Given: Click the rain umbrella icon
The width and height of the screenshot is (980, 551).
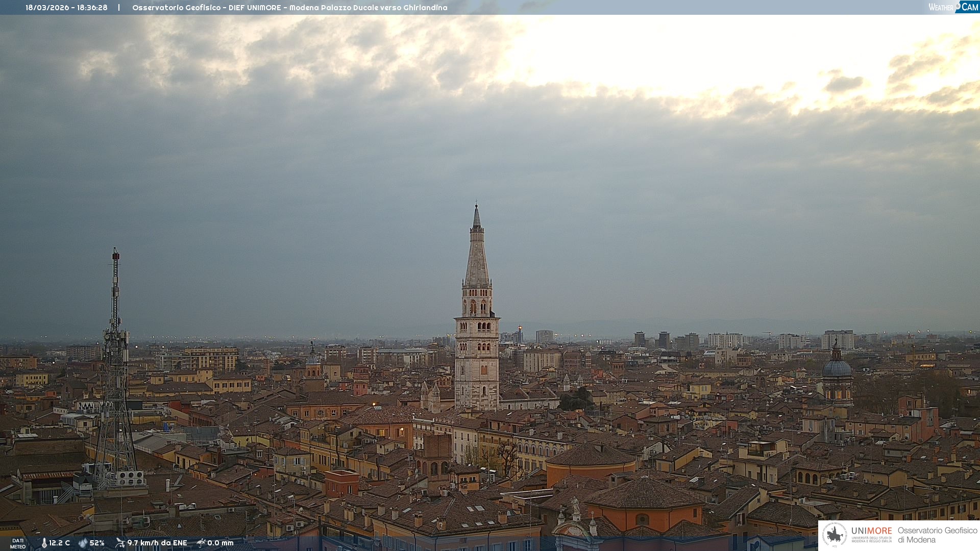Looking at the screenshot, I should tap(201, 543).
